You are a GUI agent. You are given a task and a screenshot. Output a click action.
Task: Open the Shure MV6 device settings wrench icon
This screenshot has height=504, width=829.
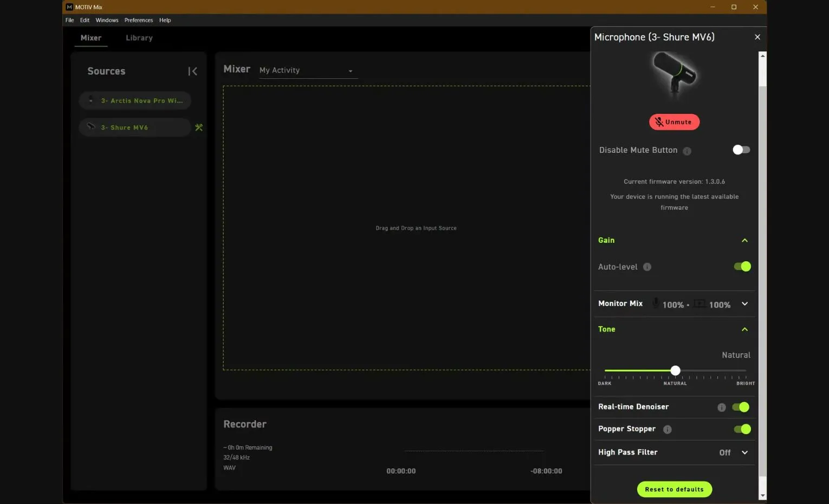199,127
